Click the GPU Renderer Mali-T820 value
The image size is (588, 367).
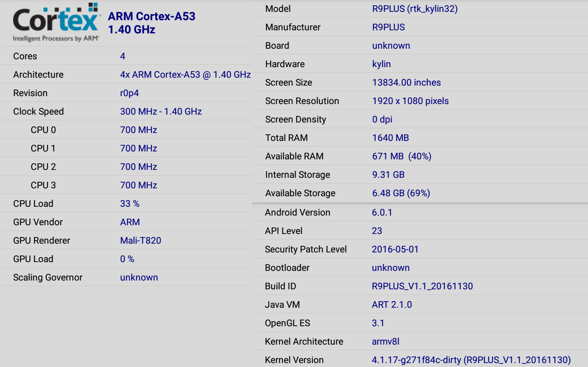141,241
